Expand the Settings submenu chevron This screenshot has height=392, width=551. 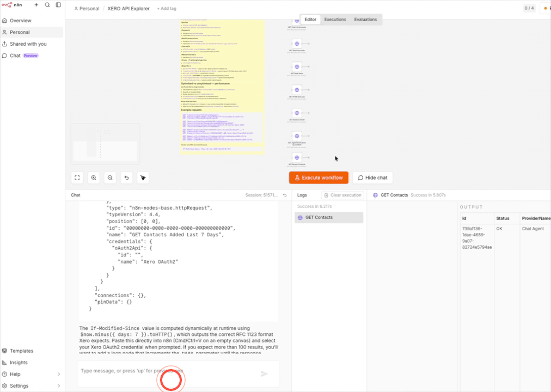[59, 385]
